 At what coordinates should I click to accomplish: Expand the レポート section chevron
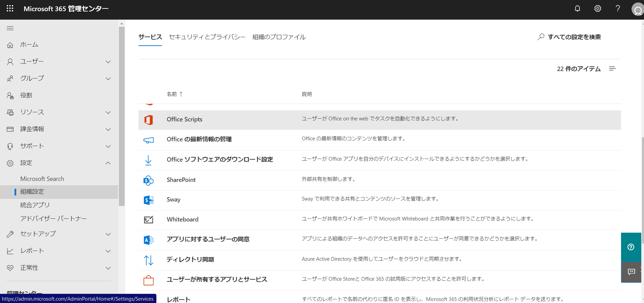108,251
